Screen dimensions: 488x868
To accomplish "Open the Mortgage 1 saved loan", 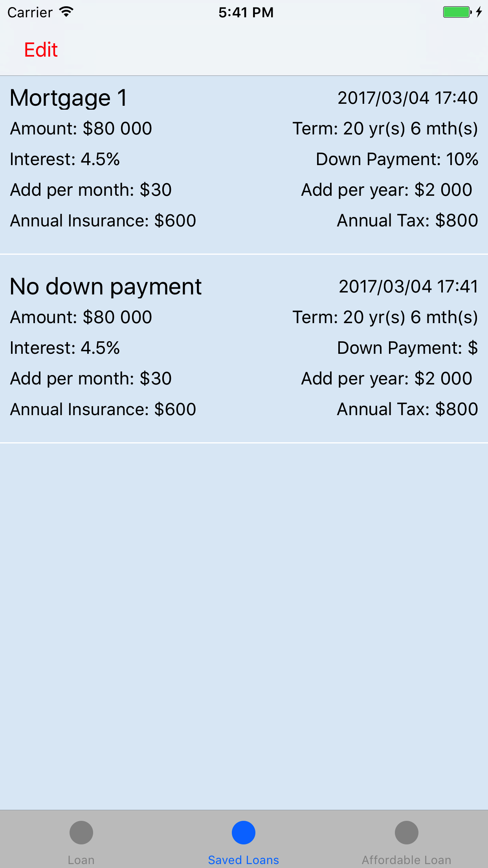I will point(244,165).
